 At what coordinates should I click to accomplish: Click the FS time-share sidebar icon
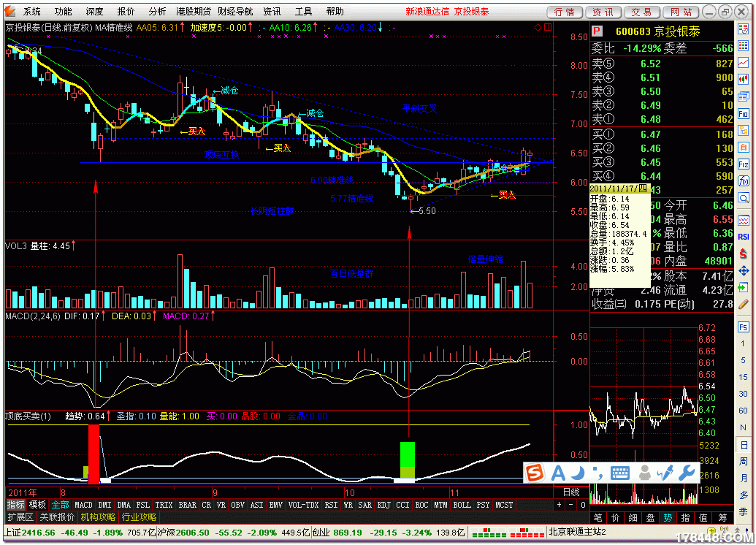coord(743,327)
